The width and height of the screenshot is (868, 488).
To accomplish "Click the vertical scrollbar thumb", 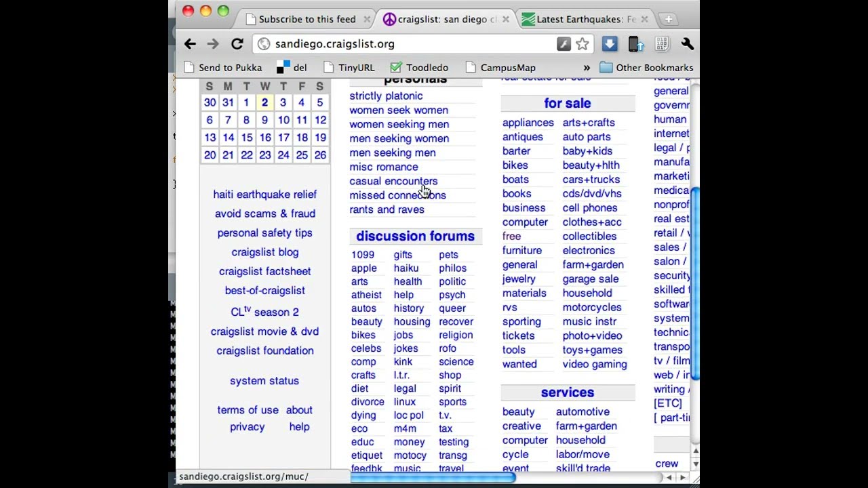I will click(695, 283).
